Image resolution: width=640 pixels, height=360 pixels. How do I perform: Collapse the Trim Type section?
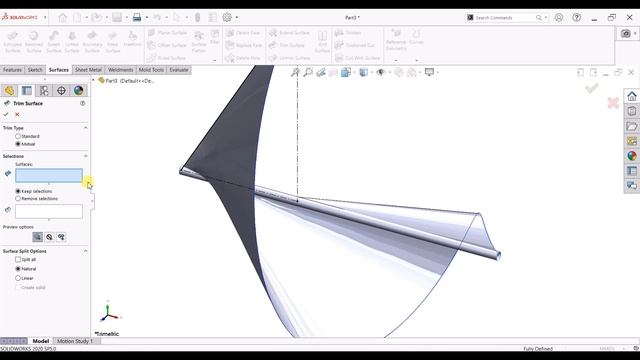coord(85,128)
